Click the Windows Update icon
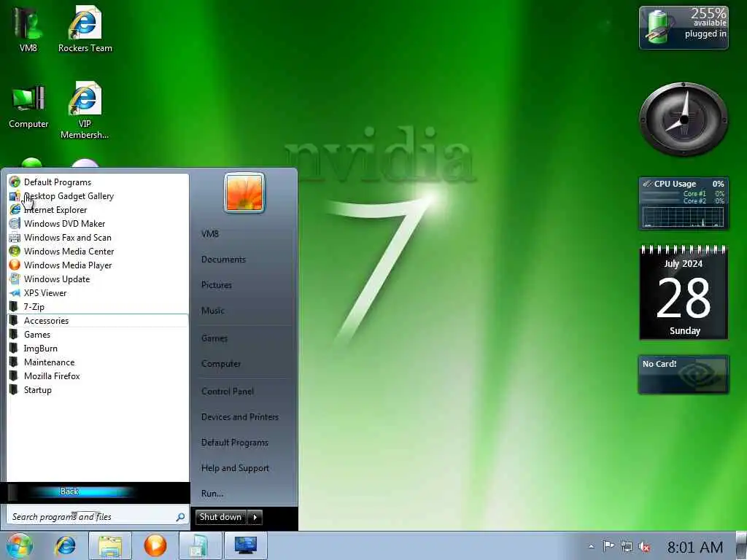 (x=15, y=279)
